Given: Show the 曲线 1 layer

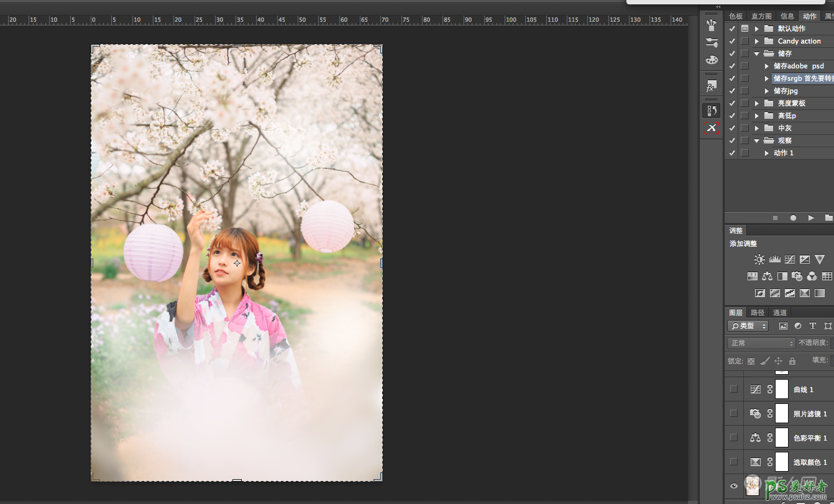Looking at the screenshot, I should 734,389.
